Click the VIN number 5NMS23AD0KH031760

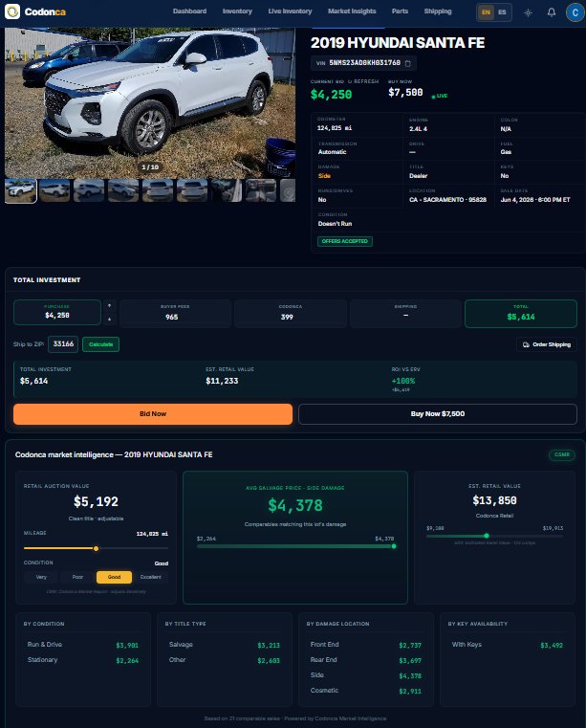coord(364,63)
